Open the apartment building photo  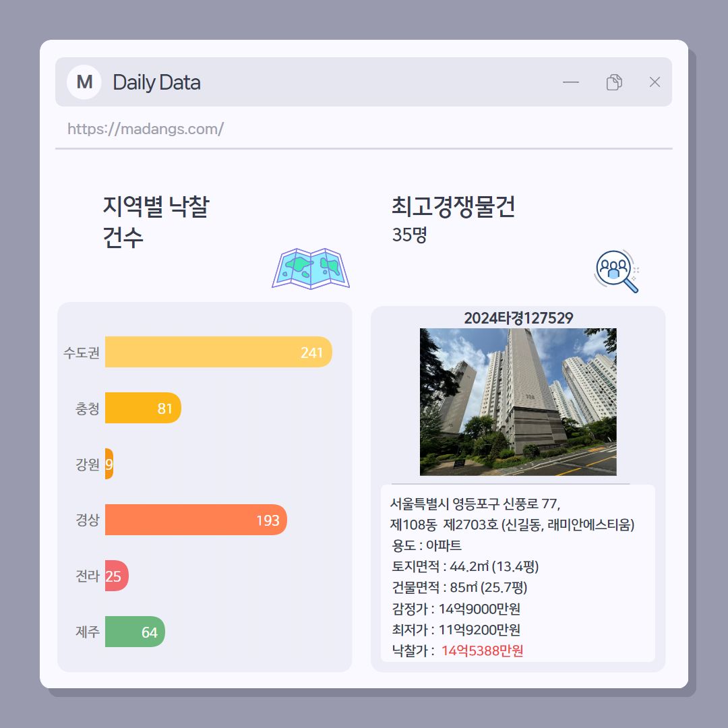518,402
